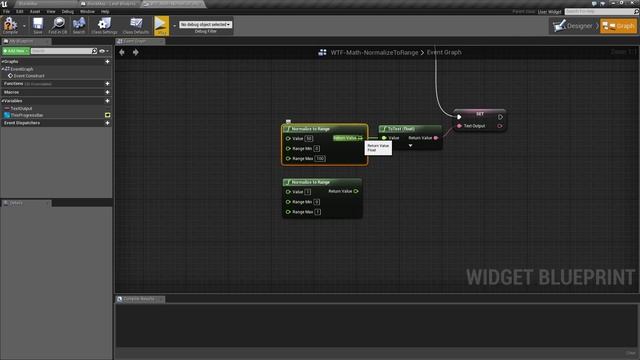Open the Compile options dropdown arrow
This screenshot has height=360, width=640.
click(24, 26)
